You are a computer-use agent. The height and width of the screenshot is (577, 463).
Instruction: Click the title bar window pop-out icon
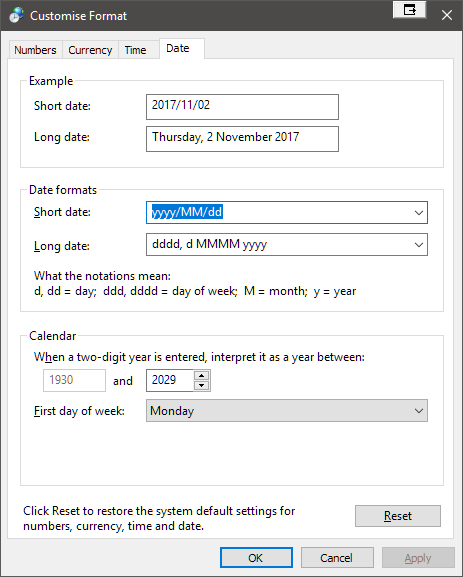coord(409,10)
